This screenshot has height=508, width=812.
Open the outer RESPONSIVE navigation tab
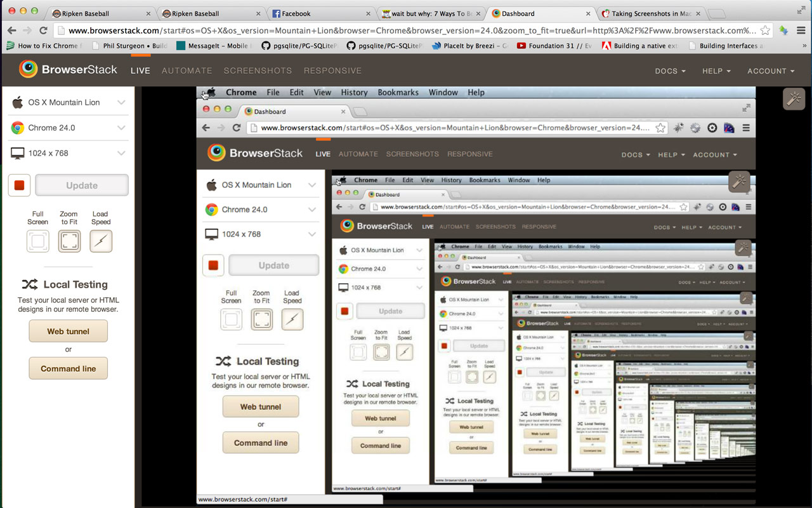coord(332,70)
